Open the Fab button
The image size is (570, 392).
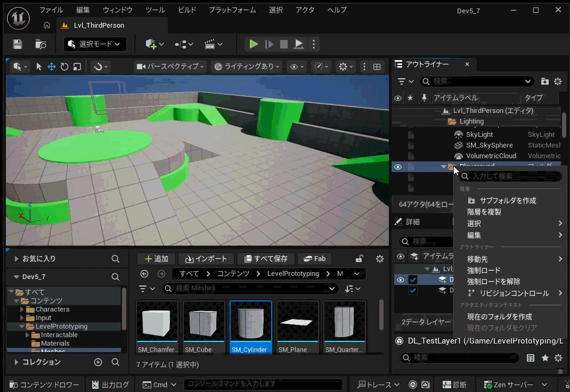tap(314, 259)
